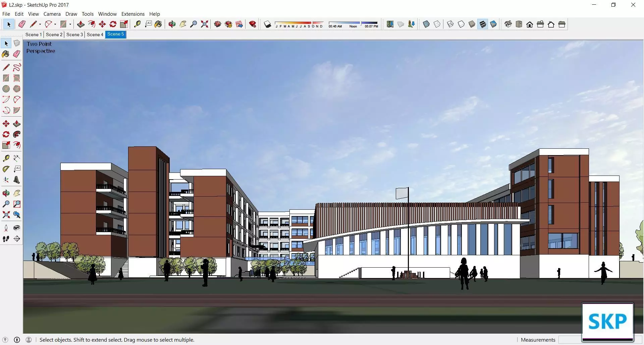Screen dimensions: 644x345
Task: Open the Edit menu
Action: pos(19,14)
